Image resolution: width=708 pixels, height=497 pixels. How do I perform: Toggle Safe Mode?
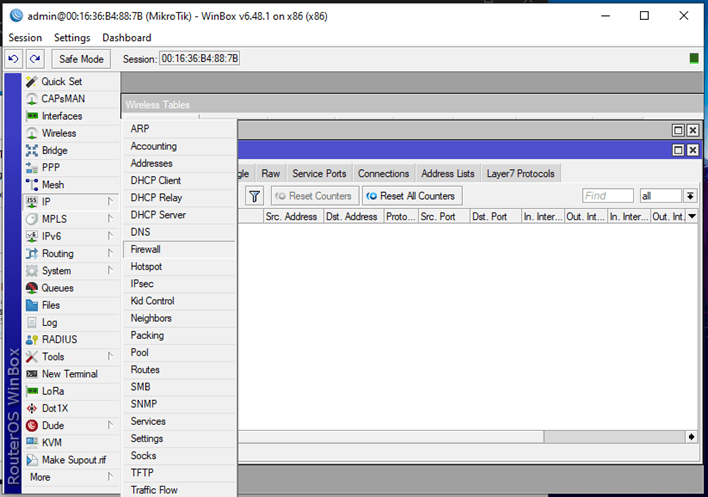[81, 59]
